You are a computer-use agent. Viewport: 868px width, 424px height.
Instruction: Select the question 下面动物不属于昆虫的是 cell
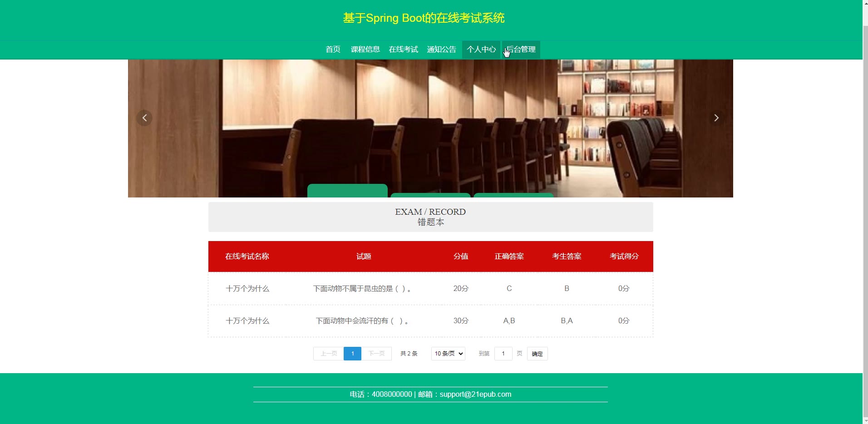pyautogui.click(x=364, y=289)
